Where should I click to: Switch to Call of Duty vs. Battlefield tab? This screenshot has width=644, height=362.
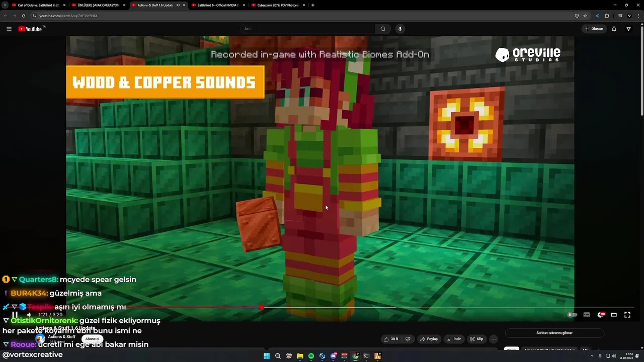tap(38, 5)
